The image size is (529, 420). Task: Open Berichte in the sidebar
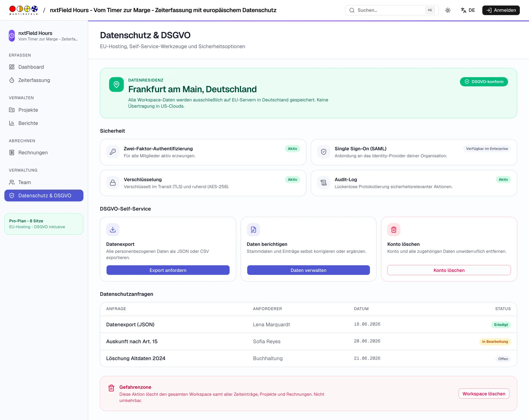(x=44, y=123)
